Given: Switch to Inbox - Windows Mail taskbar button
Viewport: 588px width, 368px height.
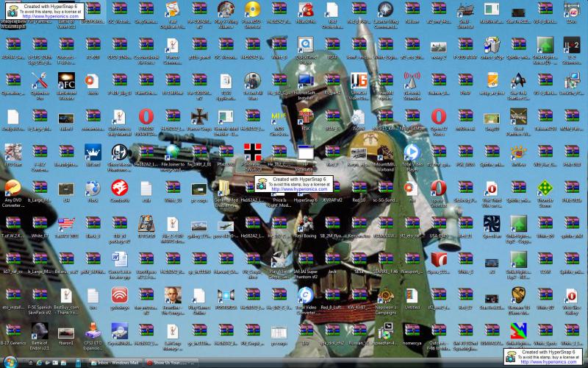Looking at the screenshot, I should (x=115, y=363).
